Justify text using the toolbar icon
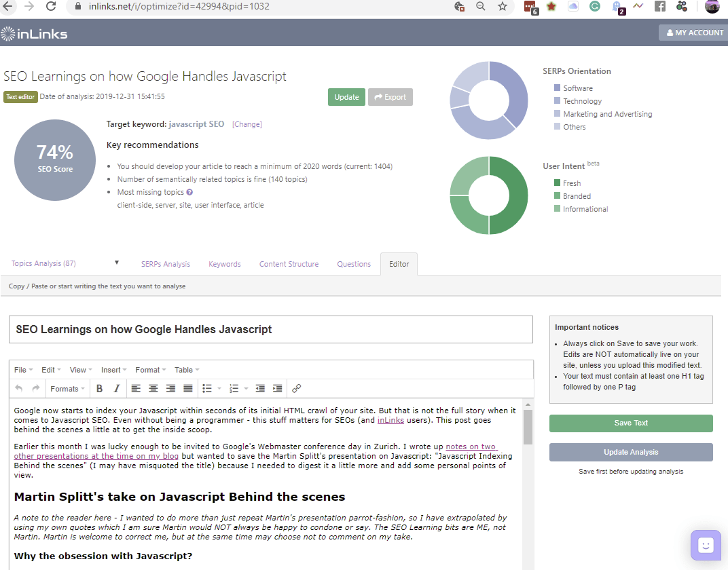 click(188, 389)
